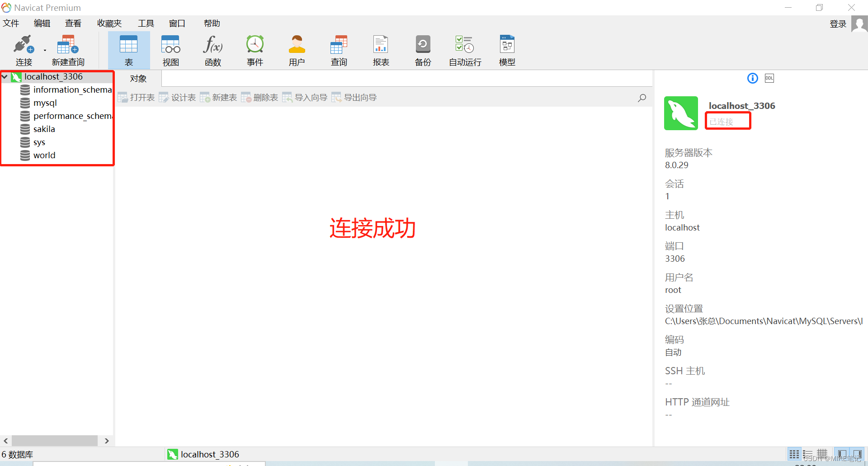Screen dimensions: 868x466
Task: Click the 对象 tab
Action: [x=138, y=78]
